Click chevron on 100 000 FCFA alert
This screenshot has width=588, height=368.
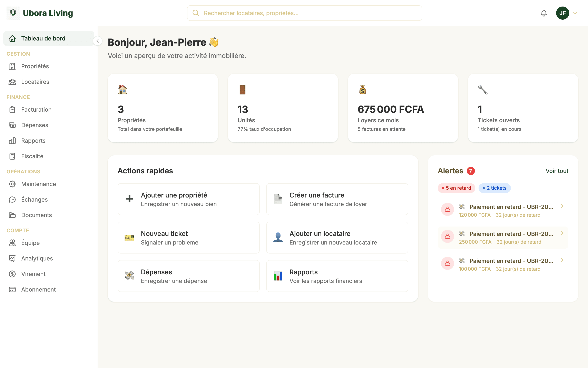tap(562, 260)
